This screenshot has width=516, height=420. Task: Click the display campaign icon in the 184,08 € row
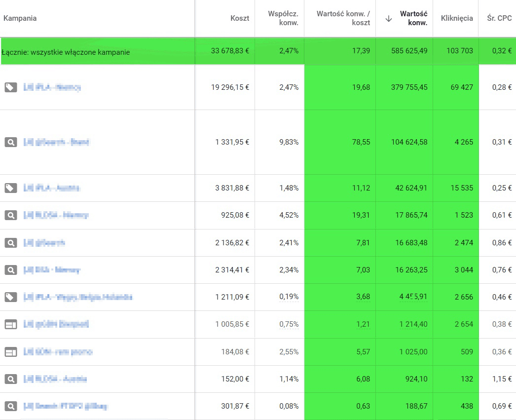click(10, 352)
